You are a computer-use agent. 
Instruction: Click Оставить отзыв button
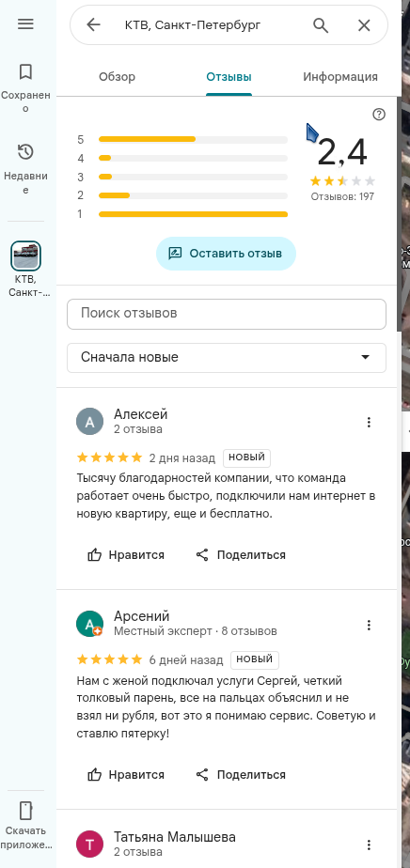pos(226,254)
